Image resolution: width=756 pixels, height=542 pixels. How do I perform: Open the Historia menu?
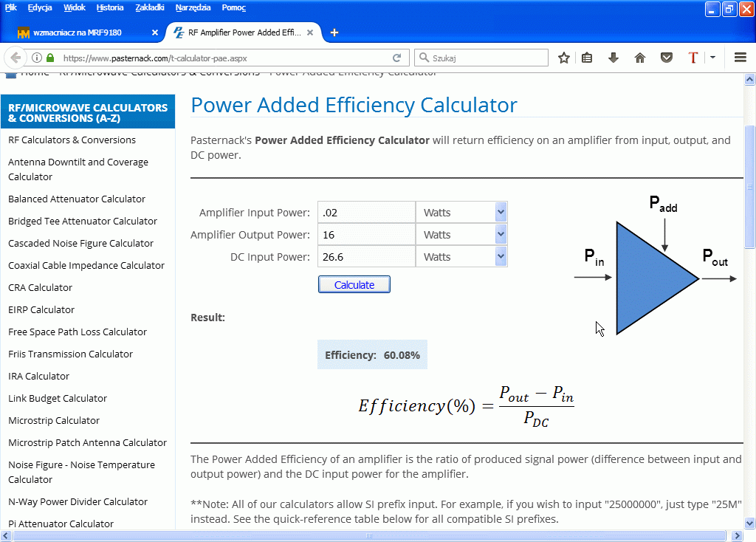coord(110,7)
